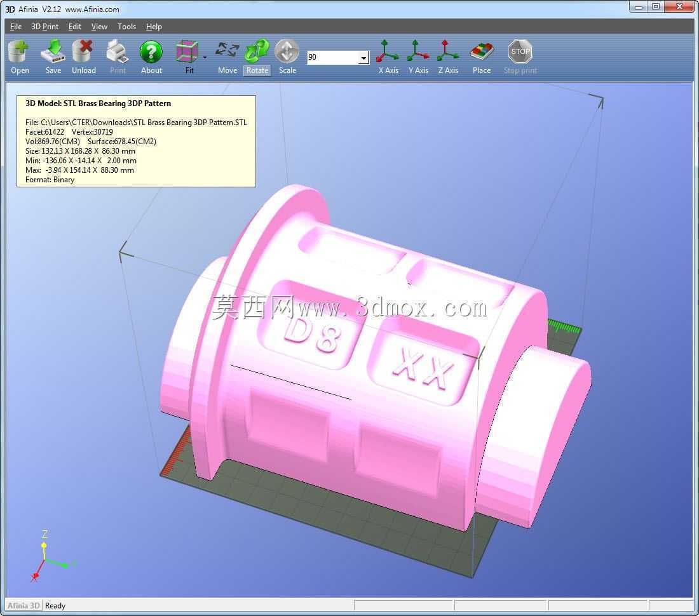The height and width of the screenshot is (616, 699).
Task: Click the 'Surface:678.45(CM2)' value
Action: click(x=122, y=142)
